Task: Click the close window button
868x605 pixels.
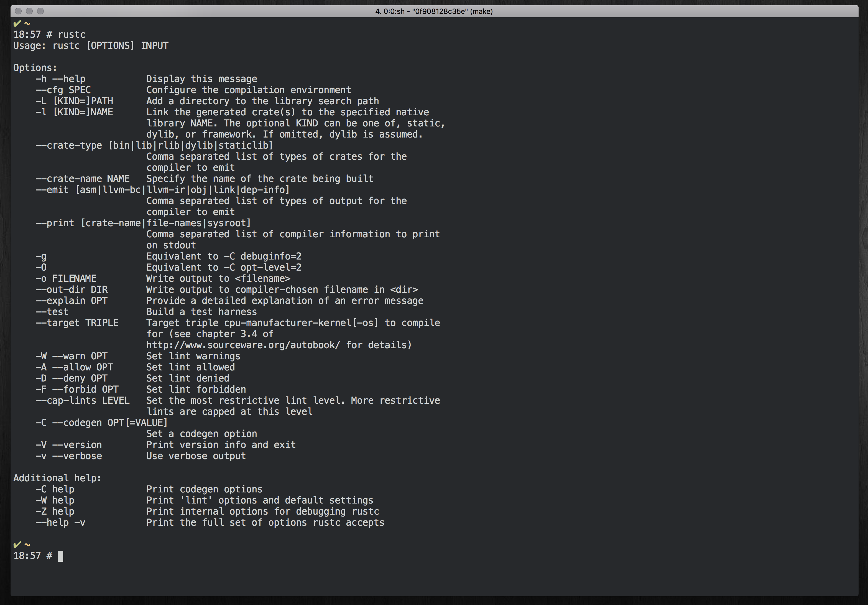Action: click(x=18, y=11)
